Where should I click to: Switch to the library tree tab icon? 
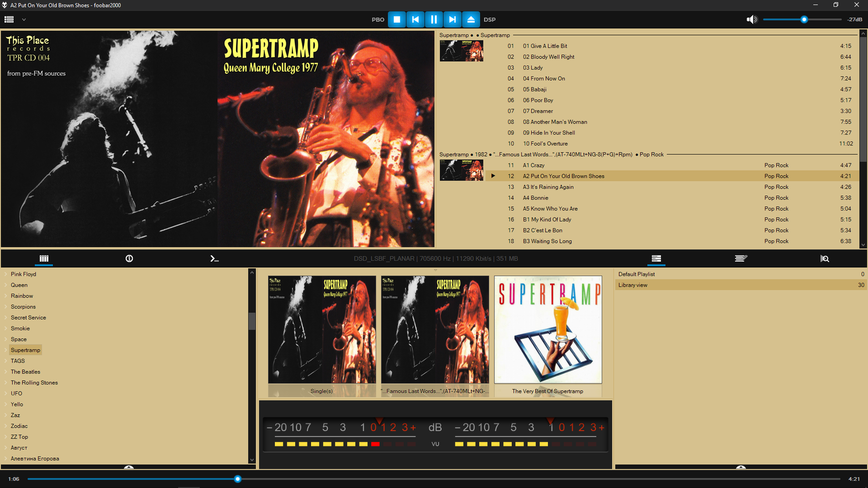(x=44, y=259)
